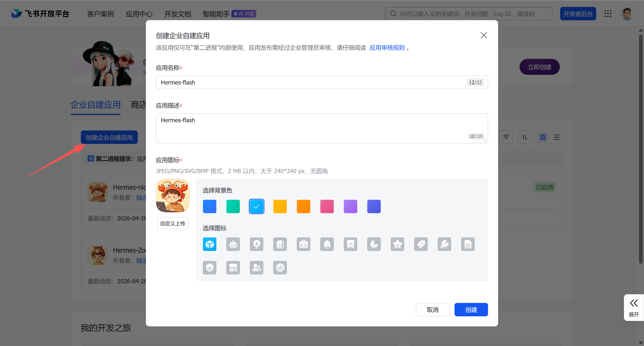
Task: Click the filter icon in app list
Action: (506, 137)
